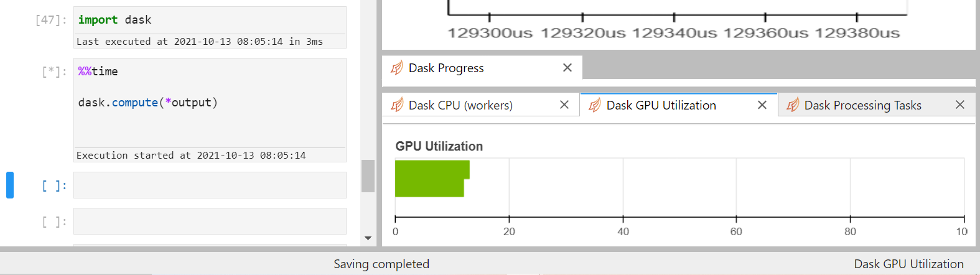Click the Dask GPU Utilization tab icon
Viewport: 980px width, 275px height.
coord(595,105)
